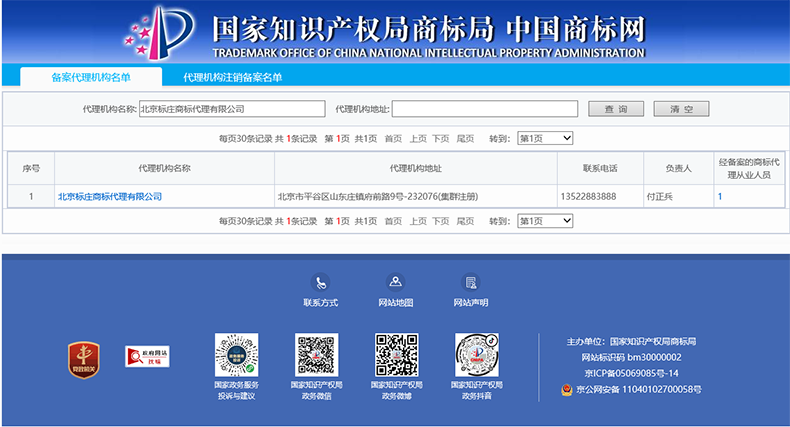Click the 清空 clear button
Image resolution: width=790 pixels, height=427 pixels.
(x=681, y=109)
